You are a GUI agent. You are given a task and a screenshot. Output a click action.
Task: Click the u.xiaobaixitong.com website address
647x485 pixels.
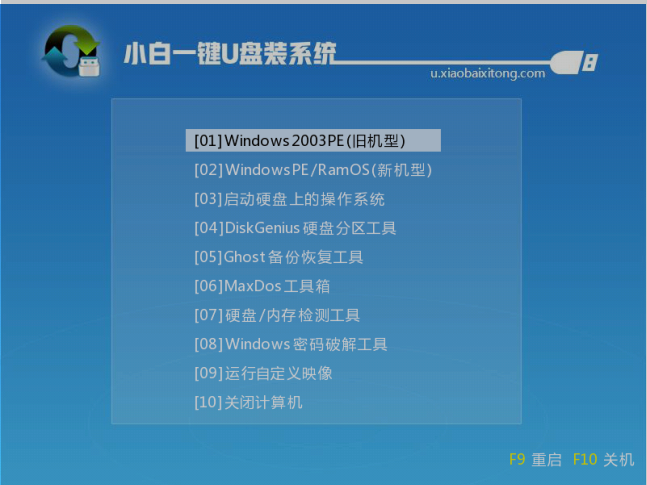click(488, 73)
